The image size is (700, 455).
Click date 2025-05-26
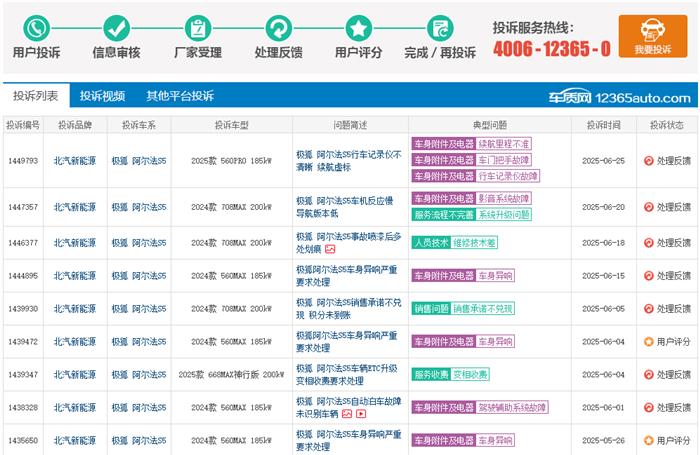tap(604, 441)
